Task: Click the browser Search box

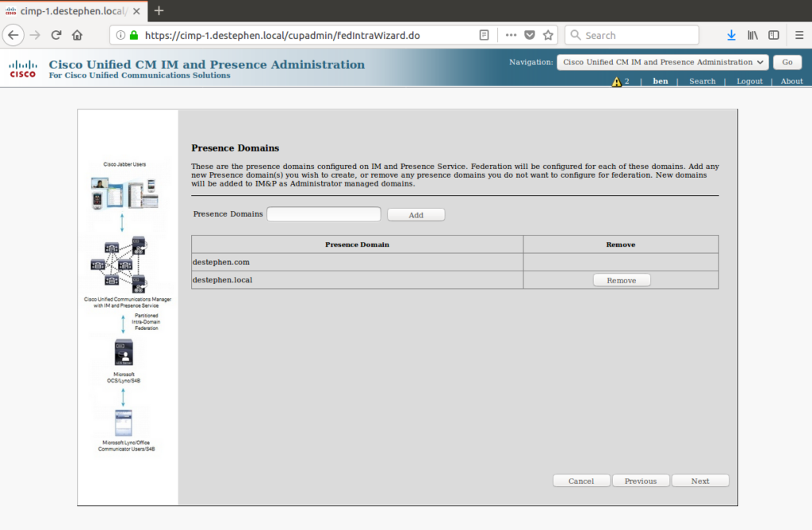Action: [632, 35]
